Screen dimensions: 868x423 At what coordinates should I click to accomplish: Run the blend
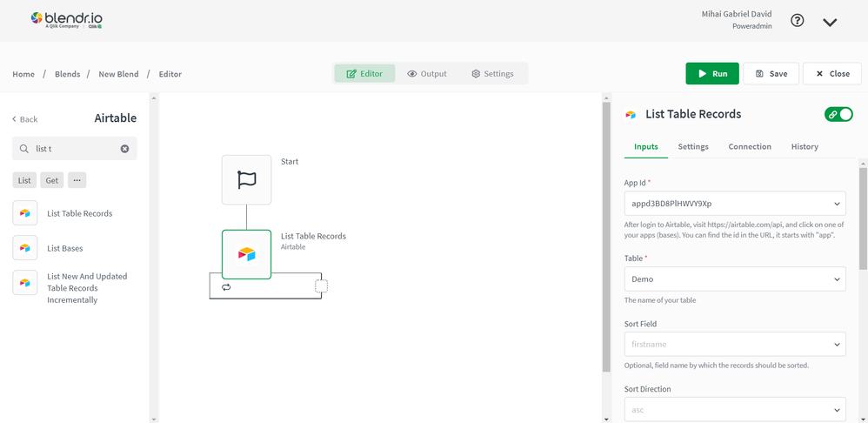coord(712,74)
